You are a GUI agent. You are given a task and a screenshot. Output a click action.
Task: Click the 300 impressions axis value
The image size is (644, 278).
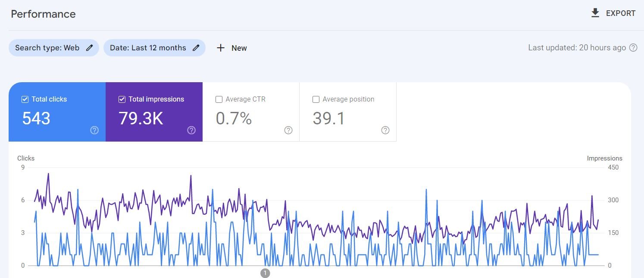pos(613,200)
